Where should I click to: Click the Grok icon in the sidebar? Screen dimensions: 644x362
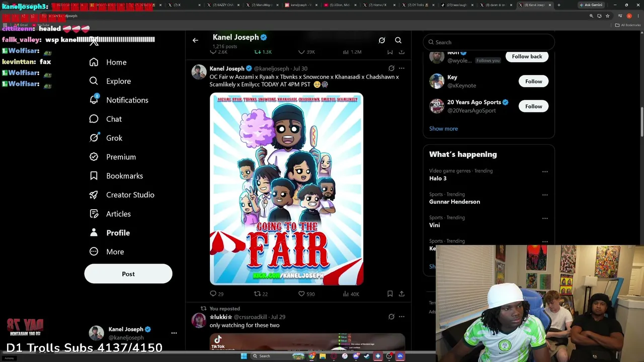click(94, 138)
